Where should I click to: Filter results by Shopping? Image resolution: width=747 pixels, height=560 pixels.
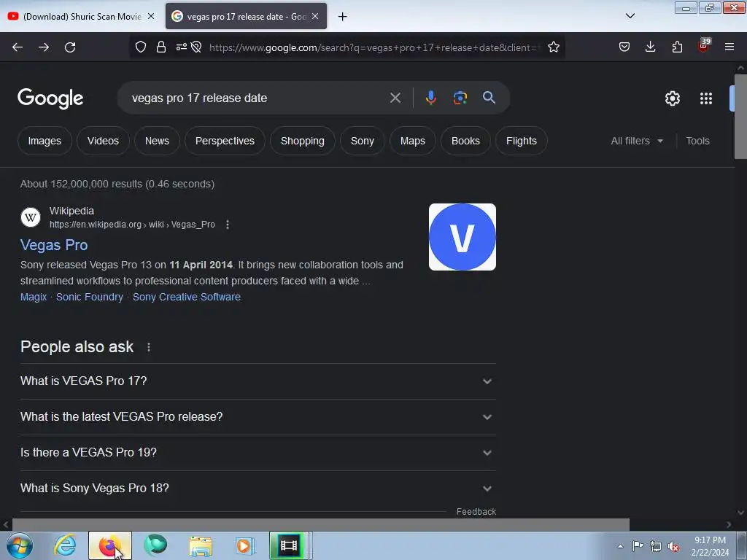[x=303, y=141]
